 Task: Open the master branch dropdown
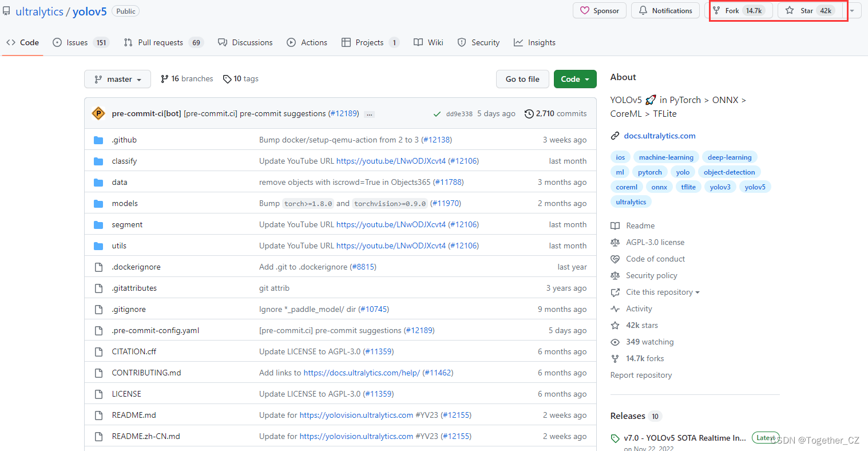(117, 79)
